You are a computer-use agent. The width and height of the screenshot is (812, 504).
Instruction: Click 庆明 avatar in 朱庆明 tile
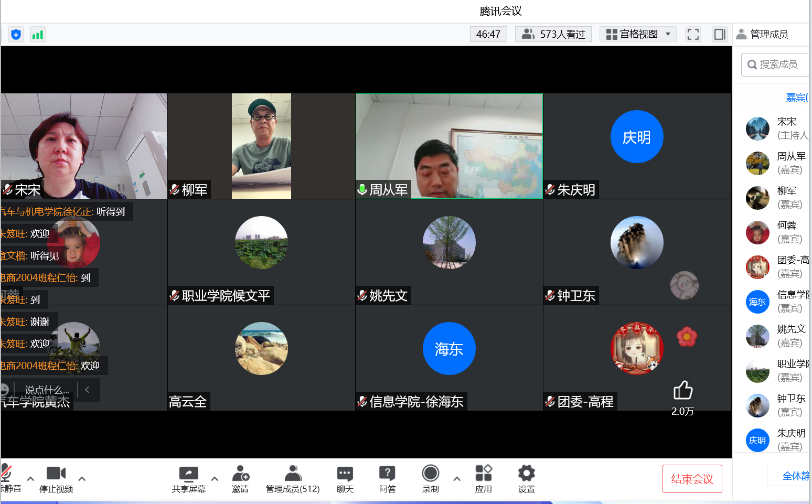637,136
